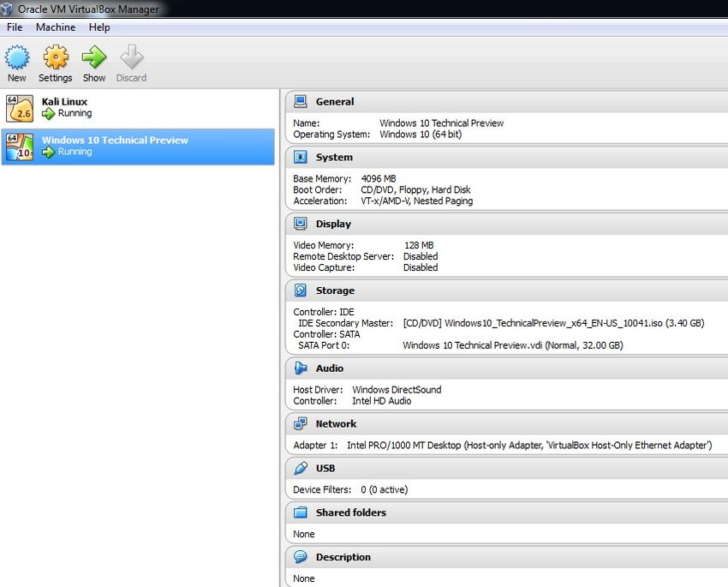Click the Kali Linux OS icon

click(x=20, y=108)
